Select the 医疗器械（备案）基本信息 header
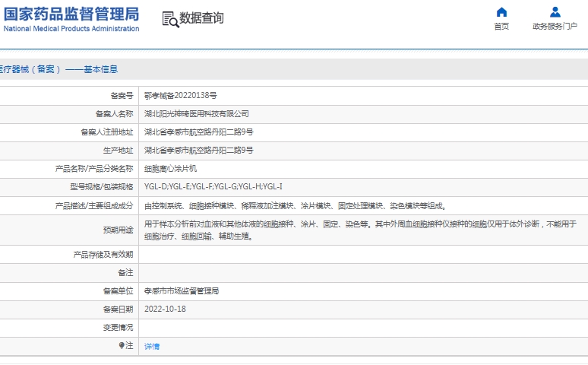 click(58, 69)
